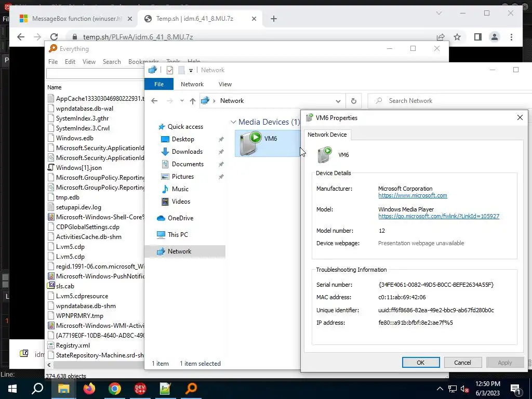
Task: Expand the address bar history dropdown
Action: click(x=338, y=101)
